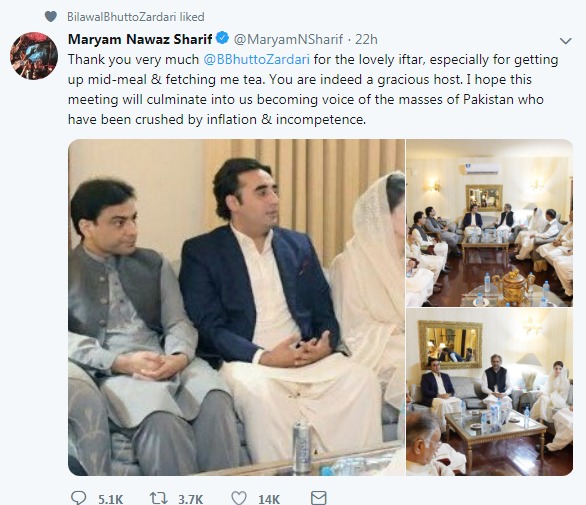
Task: Like the tweet with heart icon
Action: (239, 498)
